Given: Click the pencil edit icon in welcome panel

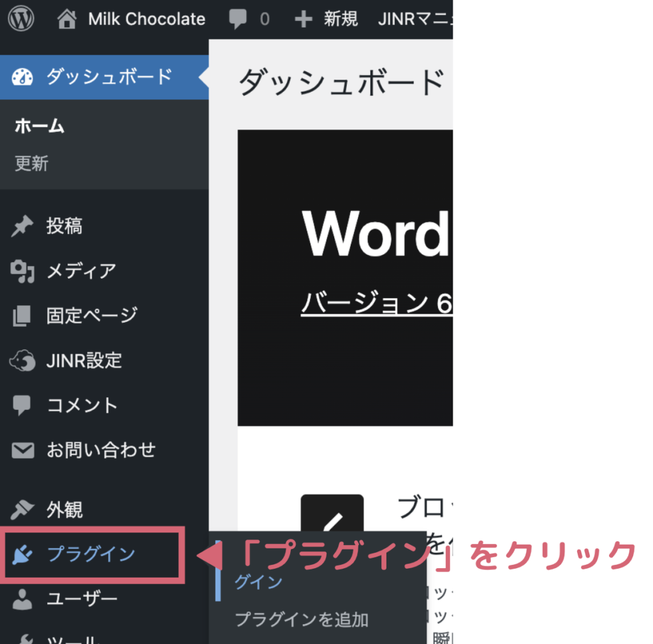Looking at the screenshot, I should tap(332, 513).
